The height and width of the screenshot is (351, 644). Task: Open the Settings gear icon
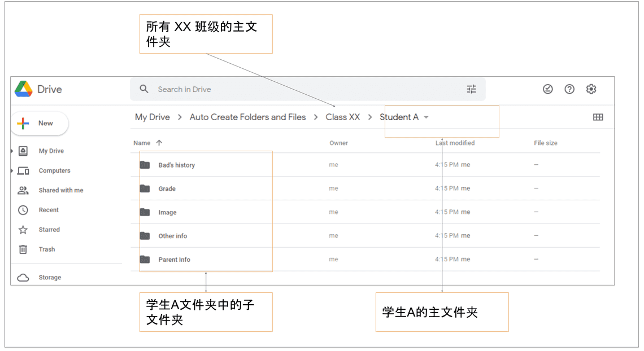591,89
